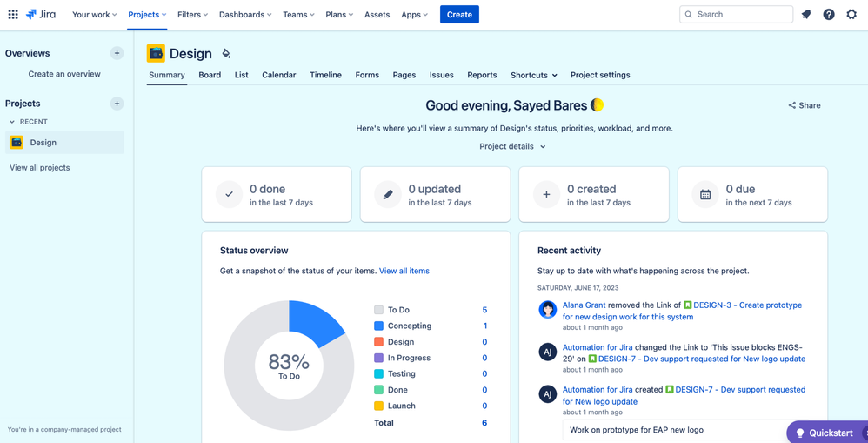868x443 pixels.
Task: Switch to the Pages tab
Action: click(x=404, y=75)
